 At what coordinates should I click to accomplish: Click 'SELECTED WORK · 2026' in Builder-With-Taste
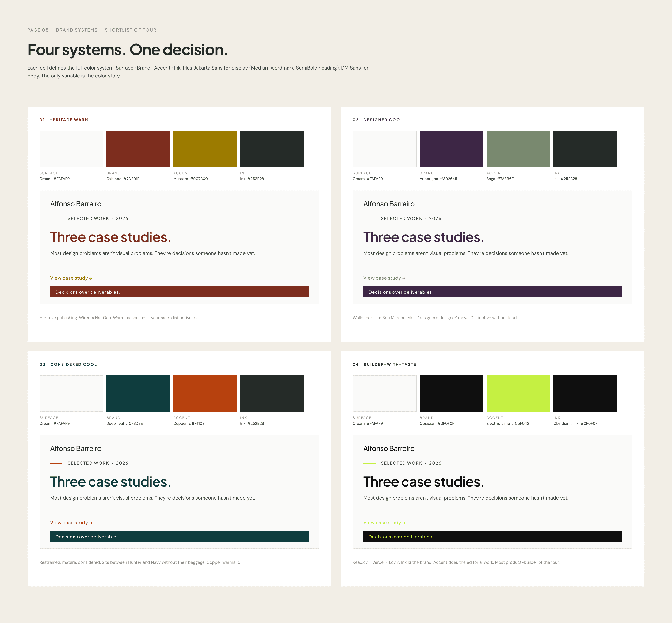[x=411, y=463]
